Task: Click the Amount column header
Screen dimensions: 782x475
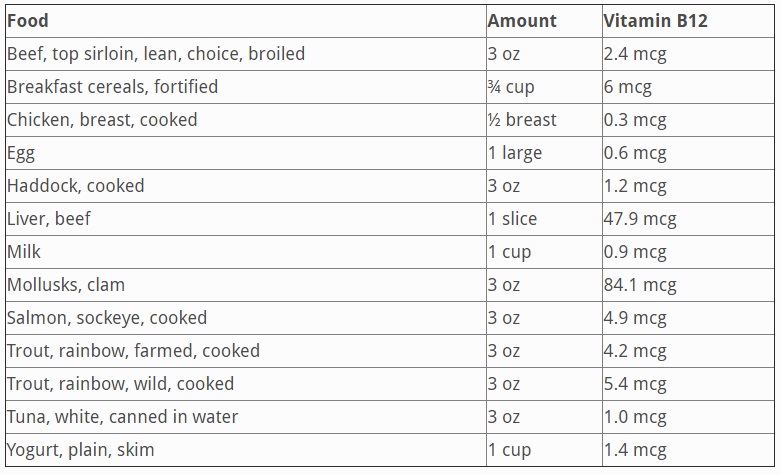Action: point(521,20)
